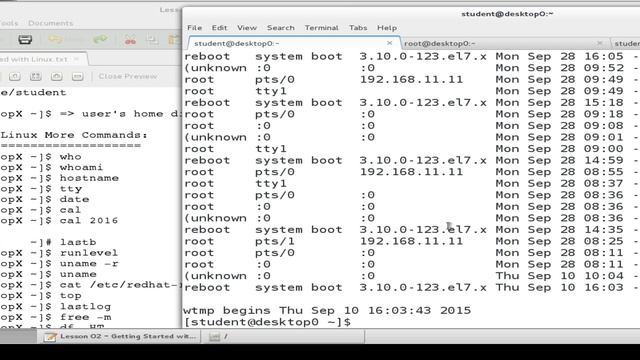Click the yellow Undo arrow in gedit toolbar
The height and width of the screenshot is (360, 640).
pos(56,39)
